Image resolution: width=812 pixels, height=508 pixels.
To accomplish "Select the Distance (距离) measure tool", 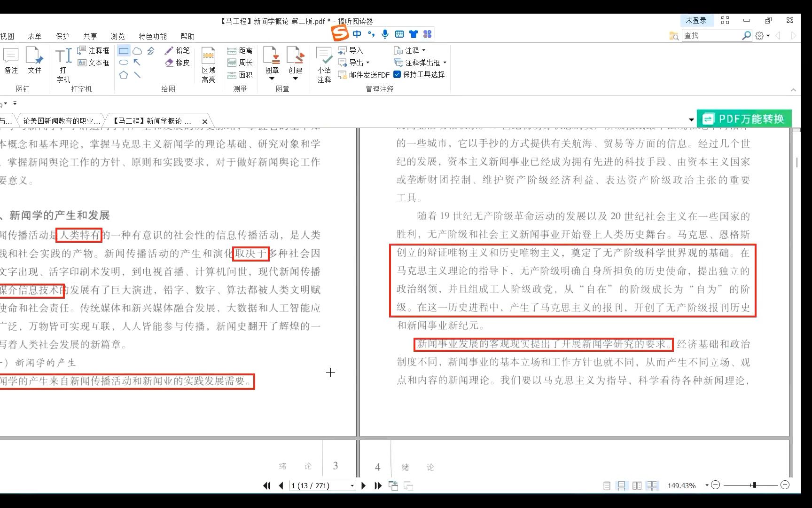I will click(x=240, y=50).
